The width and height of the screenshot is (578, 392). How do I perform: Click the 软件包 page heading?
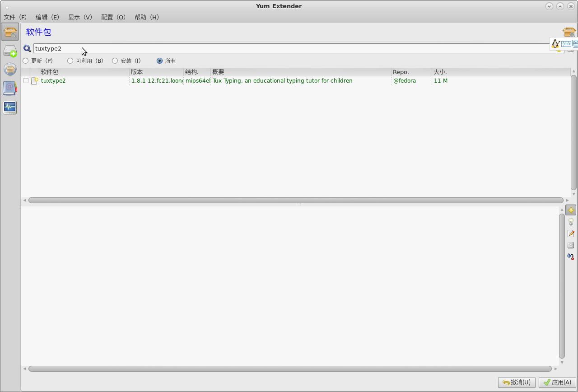click(x=38, y=32)
